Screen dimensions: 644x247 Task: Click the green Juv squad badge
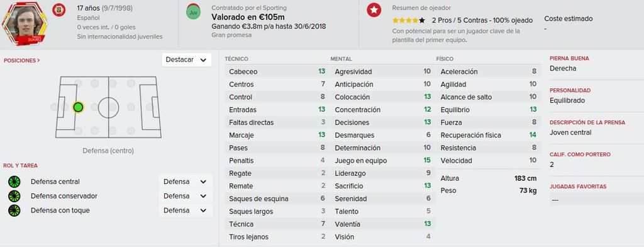tap(193, 11)
